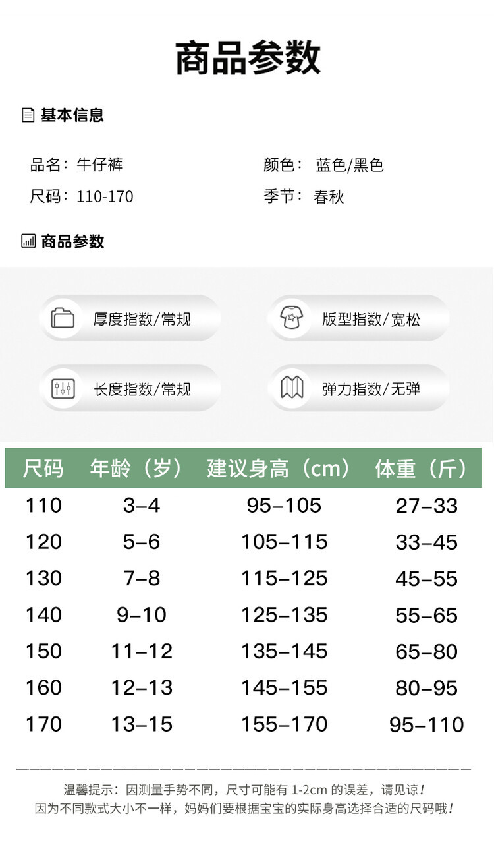Select the 版型指数/宽松 pill

tap(358, 318)
